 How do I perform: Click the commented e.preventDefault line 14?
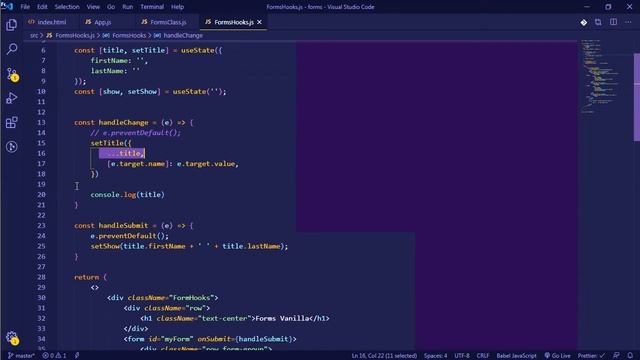point(136,133)
